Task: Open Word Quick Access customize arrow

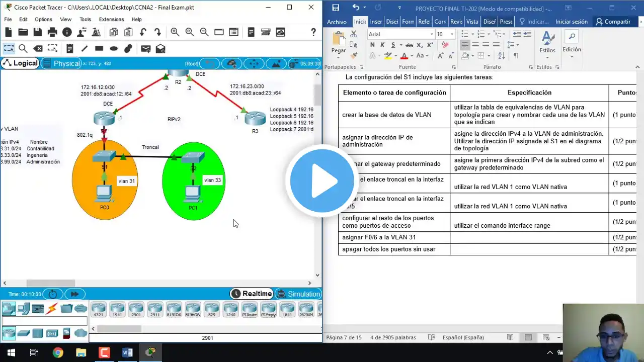Action: 399,8
